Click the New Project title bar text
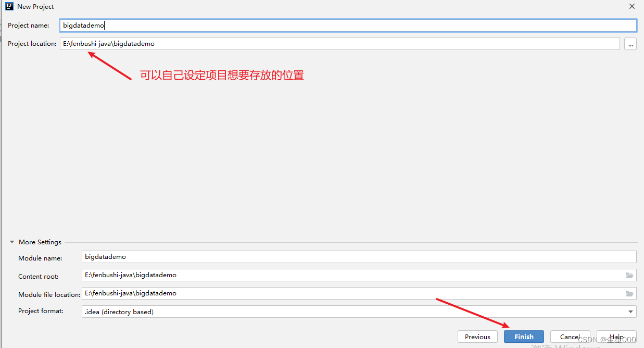The height and width of the screenshot is (348, 644). pyautogui.click(x=35, y=6)
